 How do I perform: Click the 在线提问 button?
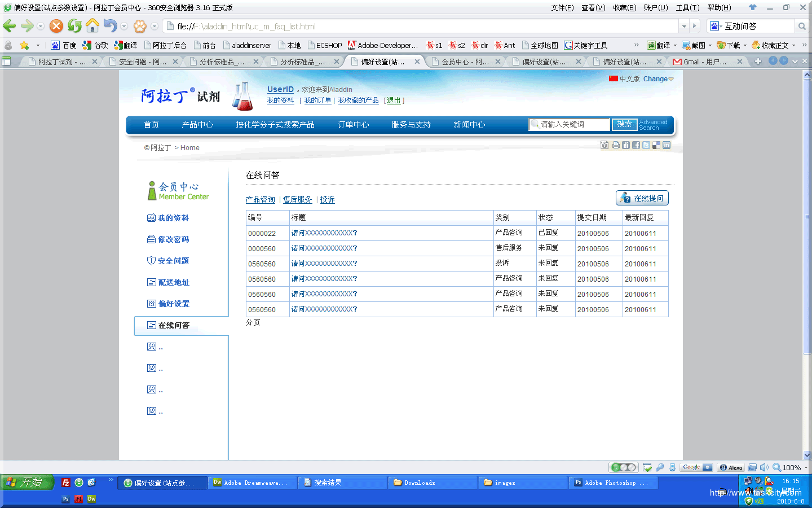pyautogui.click(x=642, y=198)
